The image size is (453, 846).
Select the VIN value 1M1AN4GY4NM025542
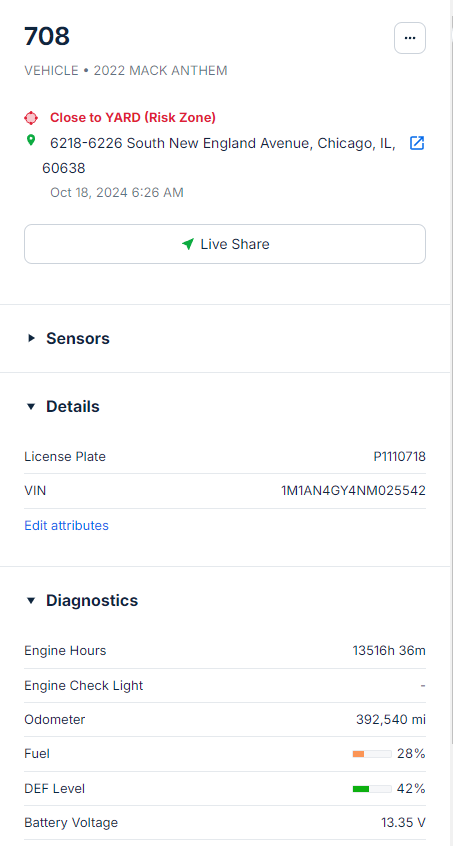(x=354, y=491)
